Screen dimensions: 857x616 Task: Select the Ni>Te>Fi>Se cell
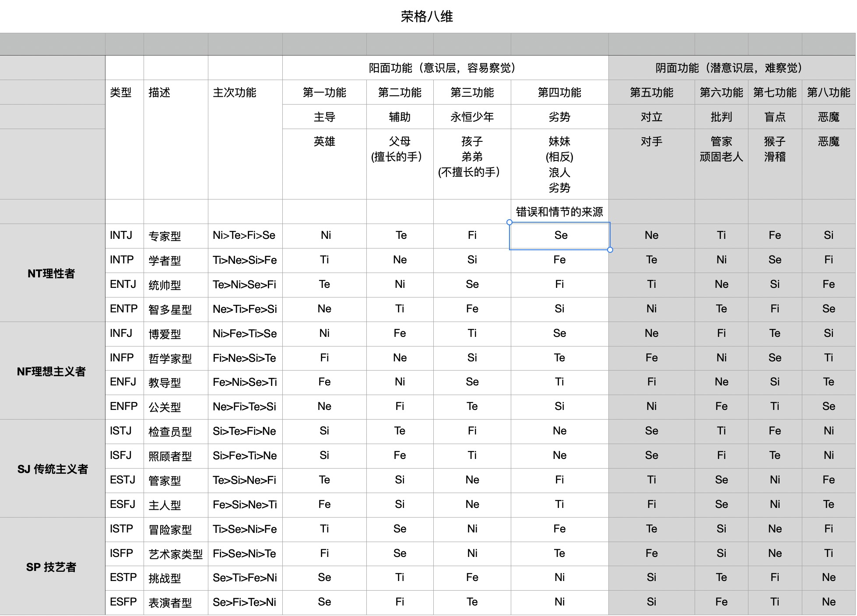(x=245, y=235)
